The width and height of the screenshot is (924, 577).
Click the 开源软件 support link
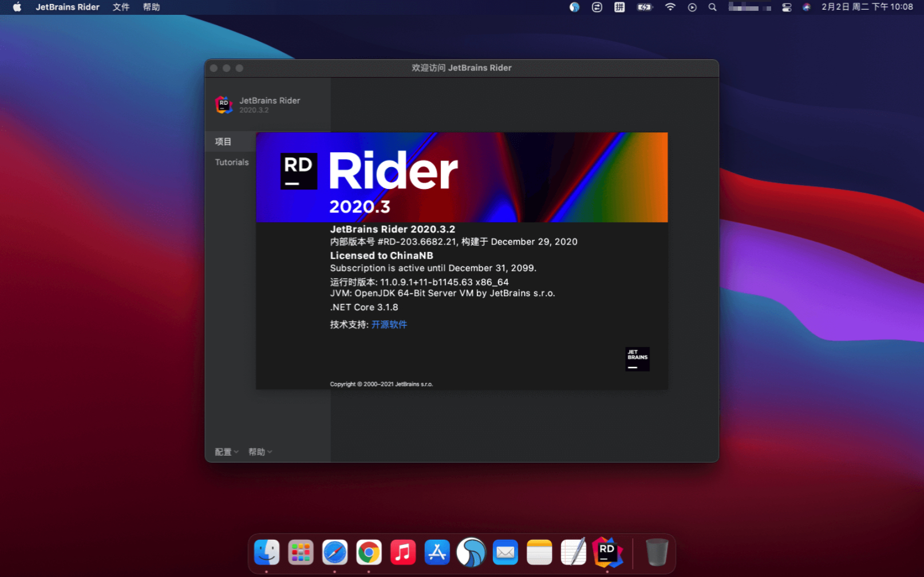[x=389, y=325]
